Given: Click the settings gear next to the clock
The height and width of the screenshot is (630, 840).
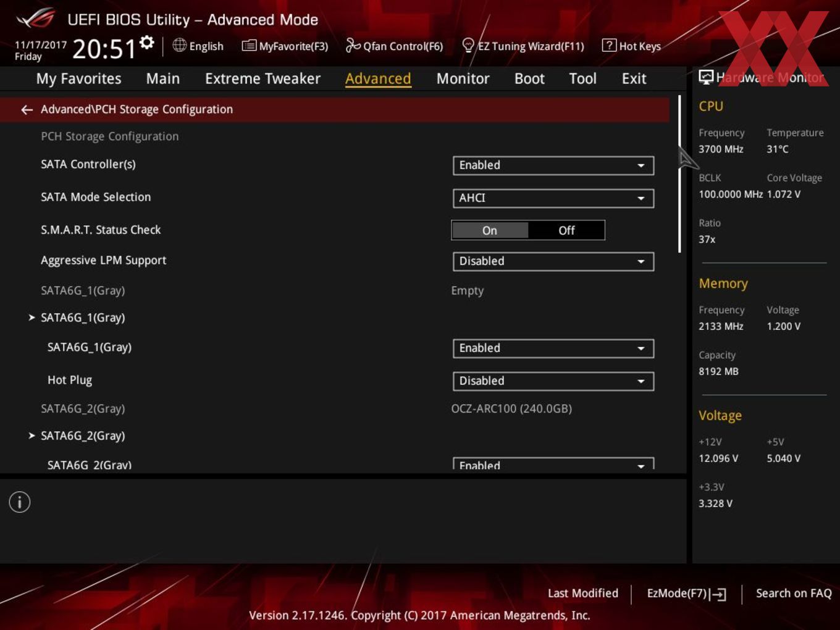Looking at the screenshot, I should tap(147, 43).
